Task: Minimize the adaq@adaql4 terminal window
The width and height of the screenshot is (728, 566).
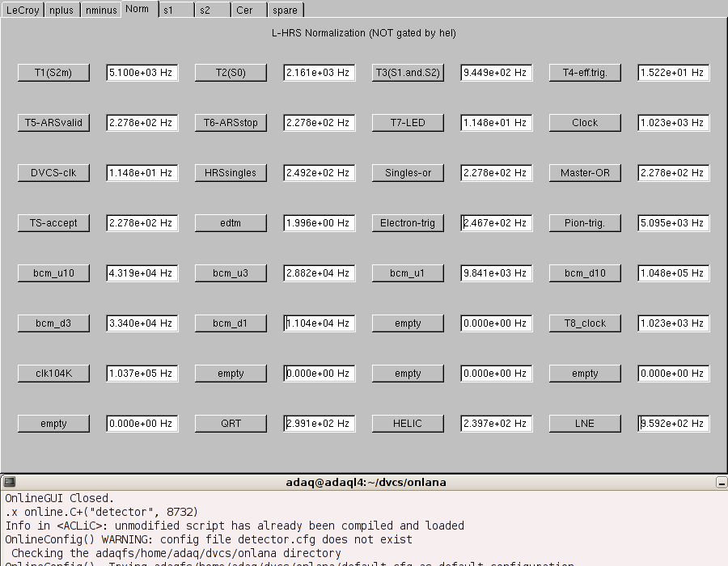Action: pos(722,483)
